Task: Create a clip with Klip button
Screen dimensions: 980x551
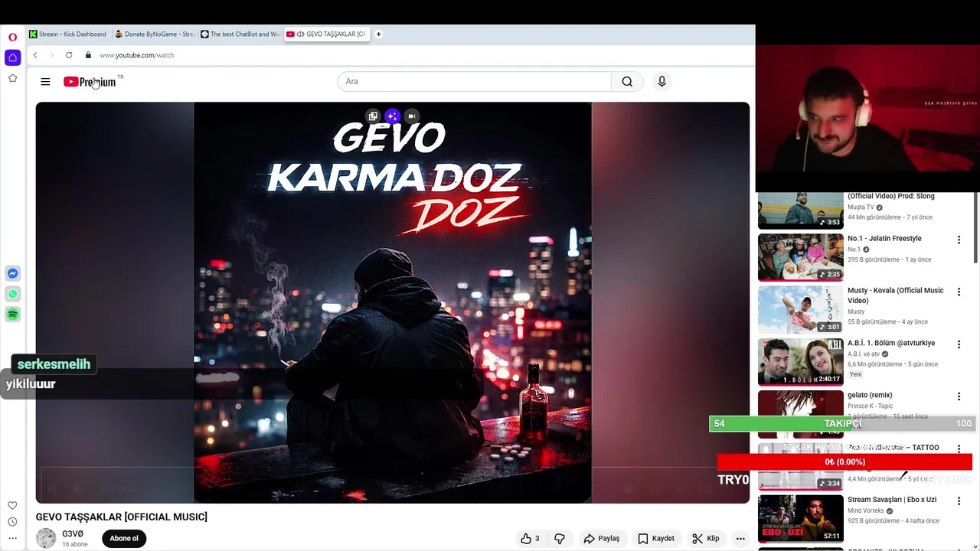Action: (705, 539)
